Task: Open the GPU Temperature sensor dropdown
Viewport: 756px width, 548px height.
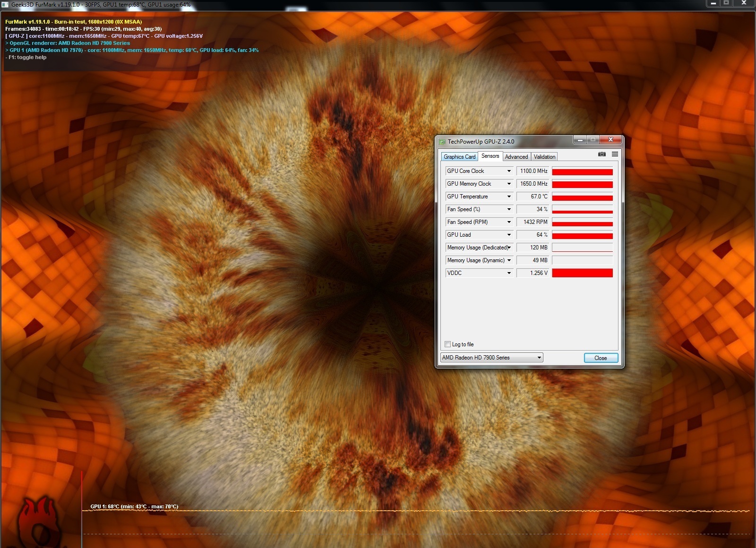Action: pyautogui.click(x=509, y=197)
